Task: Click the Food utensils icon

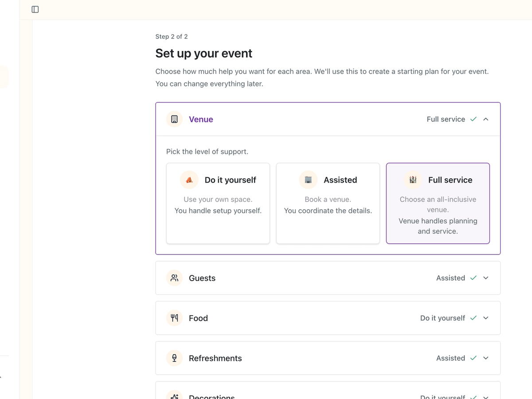Action: [x=174, y=318]
